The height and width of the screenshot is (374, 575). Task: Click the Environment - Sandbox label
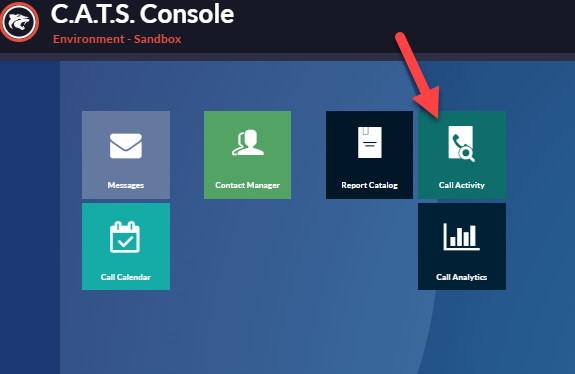117,39
